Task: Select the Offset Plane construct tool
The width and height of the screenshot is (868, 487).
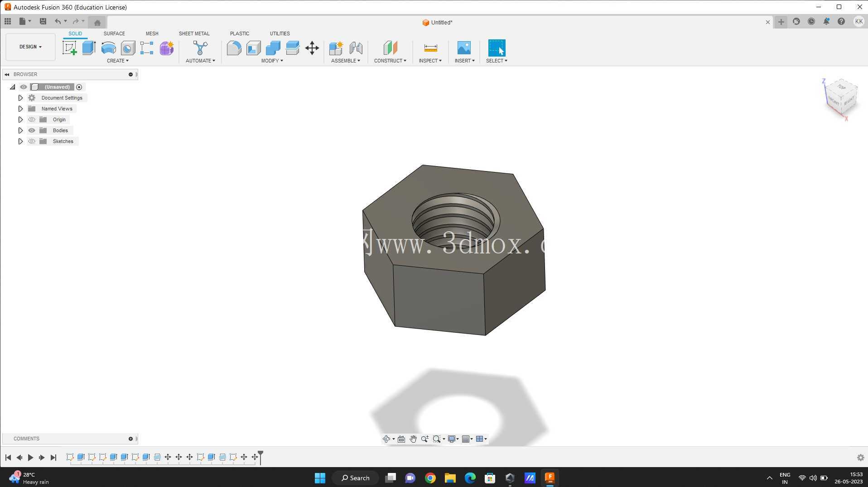Action: (x=390, y=48)
